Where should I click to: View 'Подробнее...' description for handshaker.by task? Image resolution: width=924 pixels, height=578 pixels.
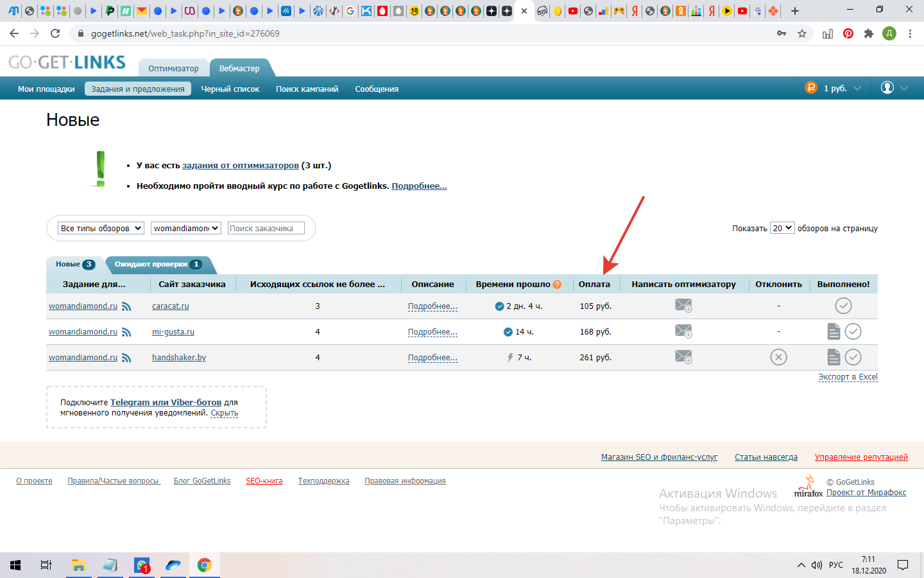click(432, 358)
